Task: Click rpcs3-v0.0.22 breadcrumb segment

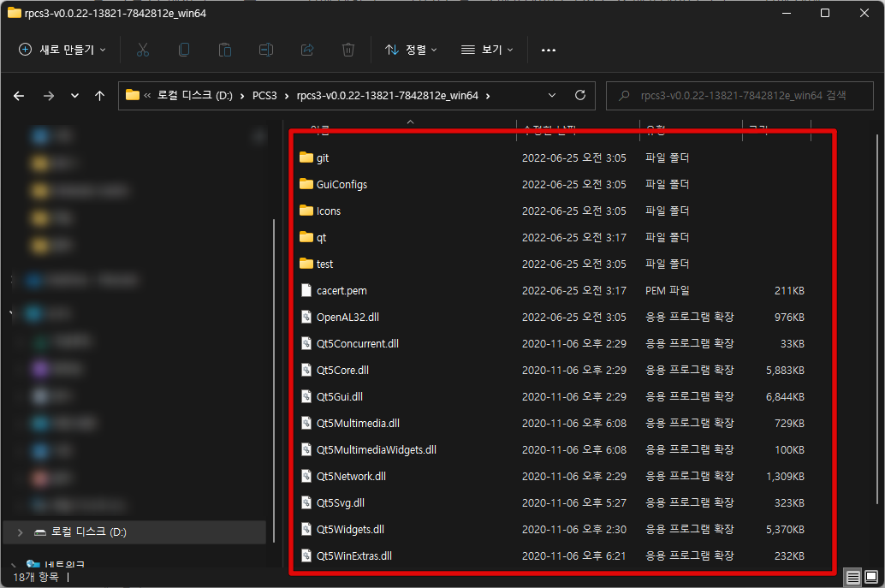Action: (387, 95)
